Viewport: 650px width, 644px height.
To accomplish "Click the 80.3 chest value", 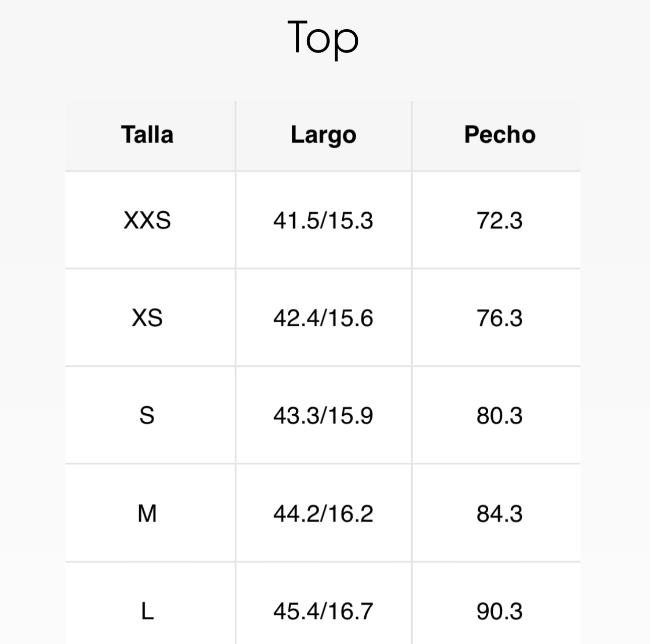I will pyautogui.click(x=499, y=416).
